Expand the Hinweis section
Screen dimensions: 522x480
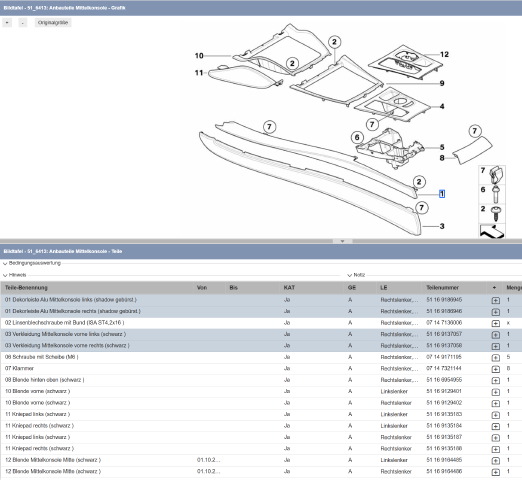(15, 275)
